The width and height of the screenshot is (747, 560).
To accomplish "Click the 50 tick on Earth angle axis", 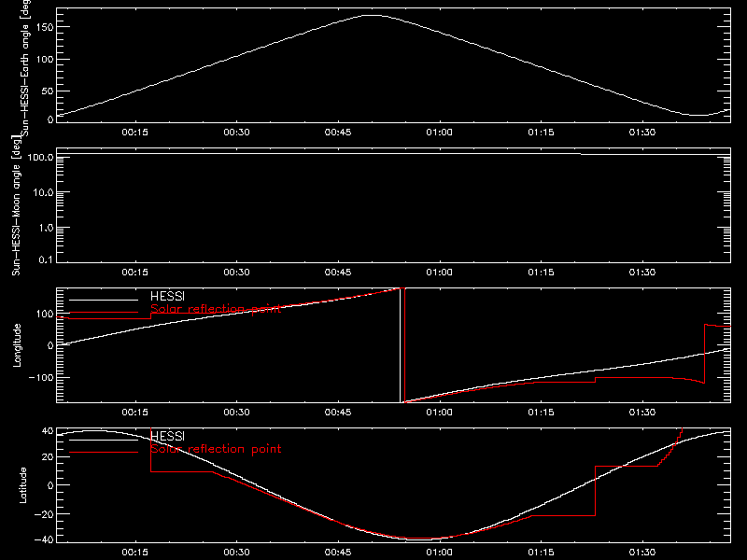I will coord(48,91).
